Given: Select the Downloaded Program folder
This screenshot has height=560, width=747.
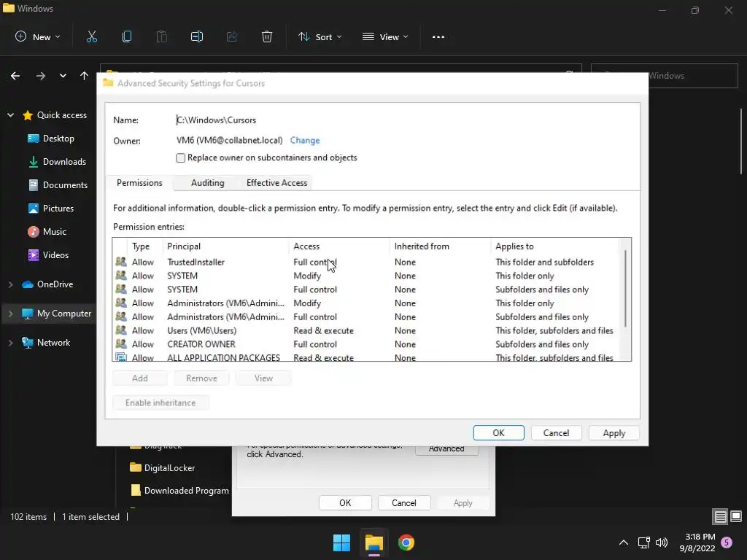Looking at the screenshot, I should (x=179, y=491).
